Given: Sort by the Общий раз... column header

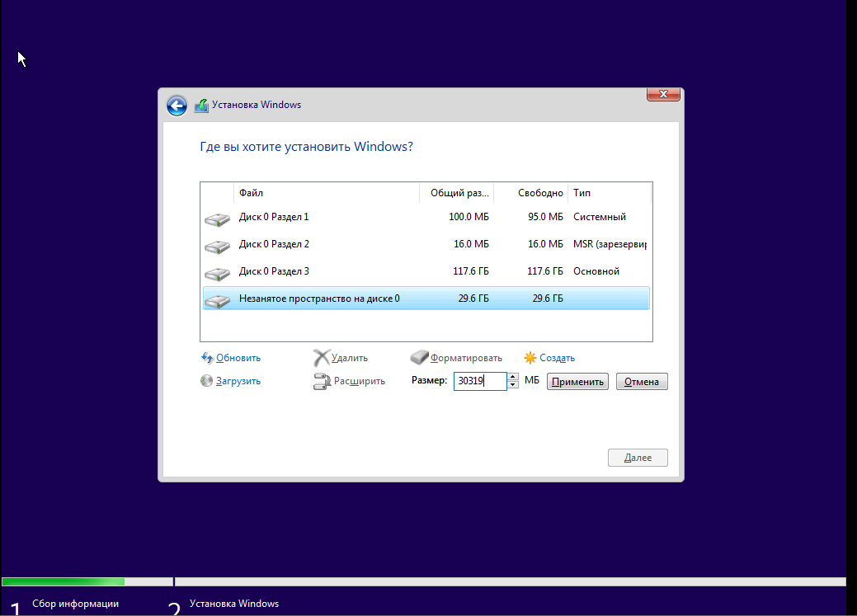Looking at the screenshot, I should (x=457, y=193).
